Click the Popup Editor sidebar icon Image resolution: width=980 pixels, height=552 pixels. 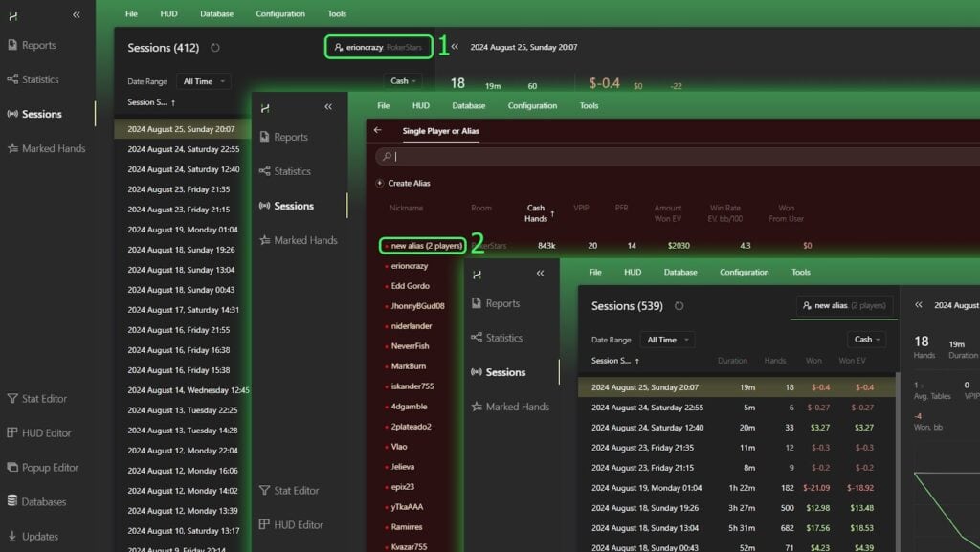pos(12,468)
